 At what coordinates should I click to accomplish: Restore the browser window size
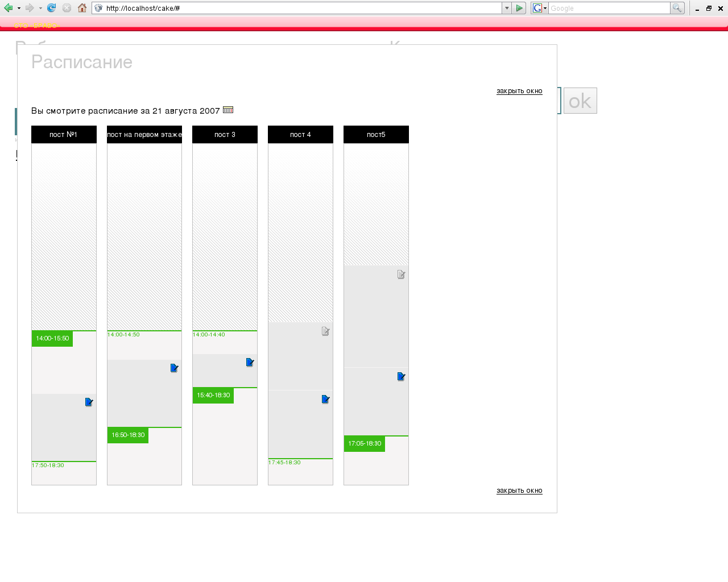click(709, 9)
